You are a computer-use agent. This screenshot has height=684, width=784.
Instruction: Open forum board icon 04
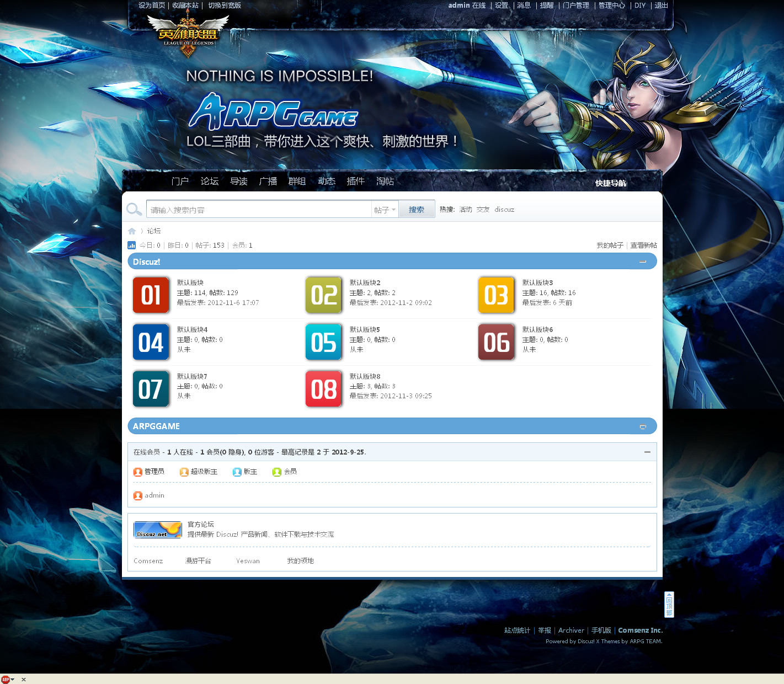(x=151, y=342)
